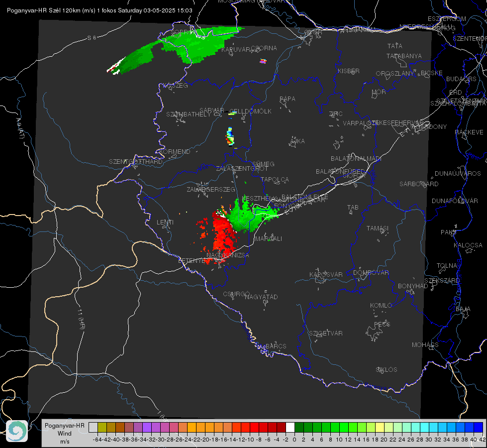Click the SZENTGOTTHARD city label

(136, 162)
